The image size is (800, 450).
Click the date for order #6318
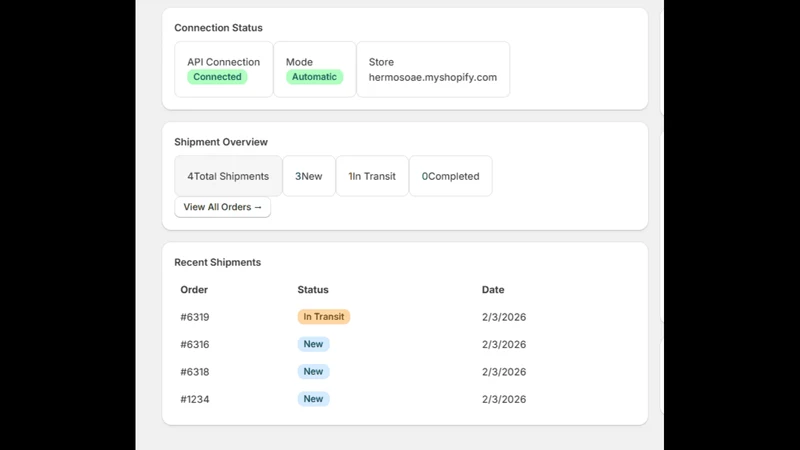(504, 372)
